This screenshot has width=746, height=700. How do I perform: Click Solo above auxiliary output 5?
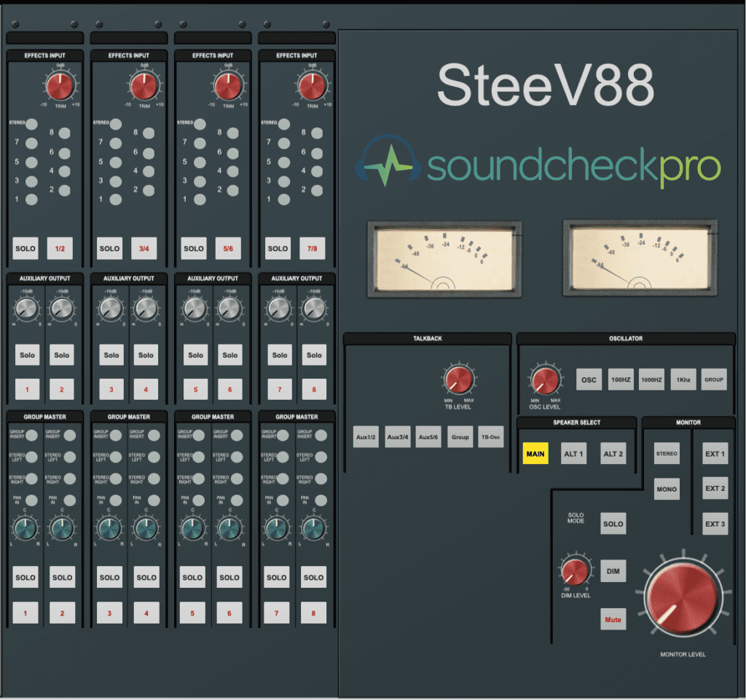pyautogui.click(x=195, y=355)
